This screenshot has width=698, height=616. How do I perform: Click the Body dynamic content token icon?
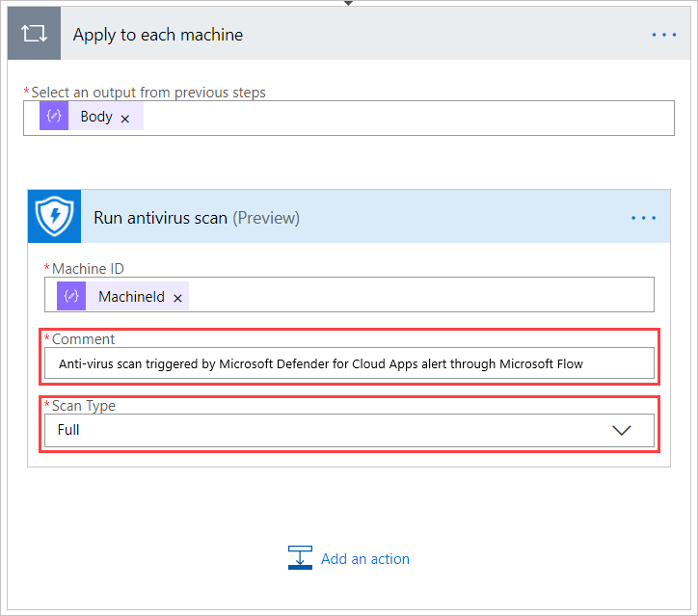54,116
